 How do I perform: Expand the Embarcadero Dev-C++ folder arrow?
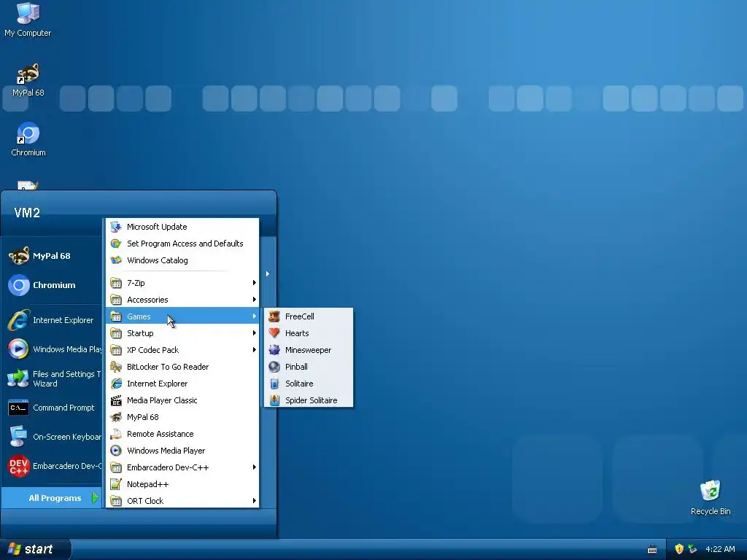tap(255, 467)
